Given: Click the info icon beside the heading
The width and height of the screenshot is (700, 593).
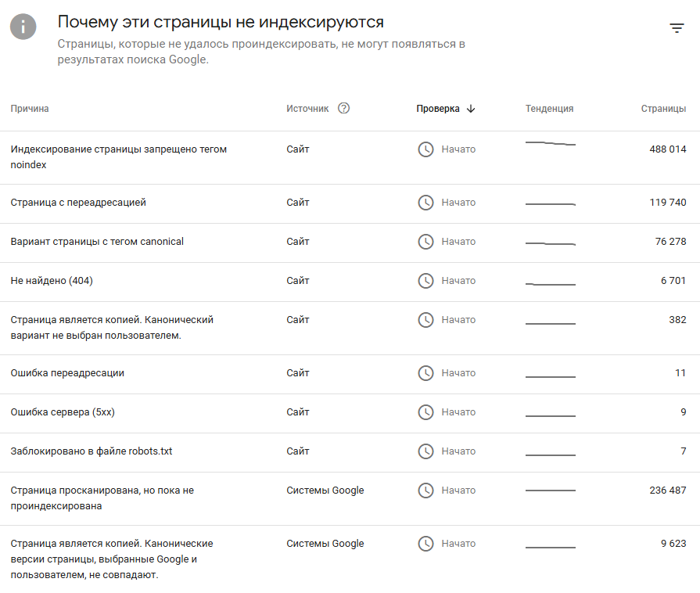Looking at the screenshot, I should [23, 27].
